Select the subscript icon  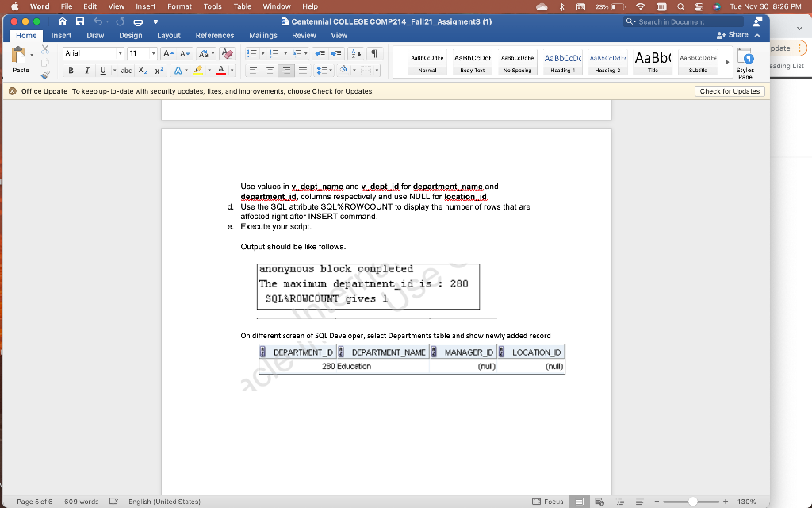(x=142, y=70)
